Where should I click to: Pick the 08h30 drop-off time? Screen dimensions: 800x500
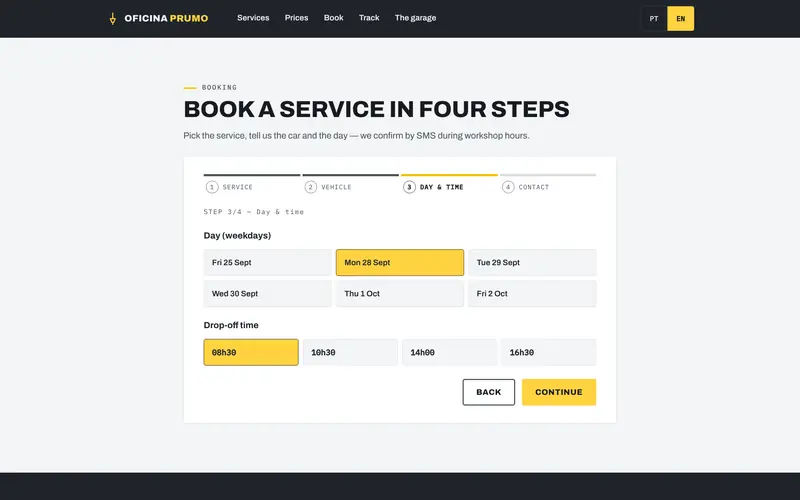coord(251,353)
